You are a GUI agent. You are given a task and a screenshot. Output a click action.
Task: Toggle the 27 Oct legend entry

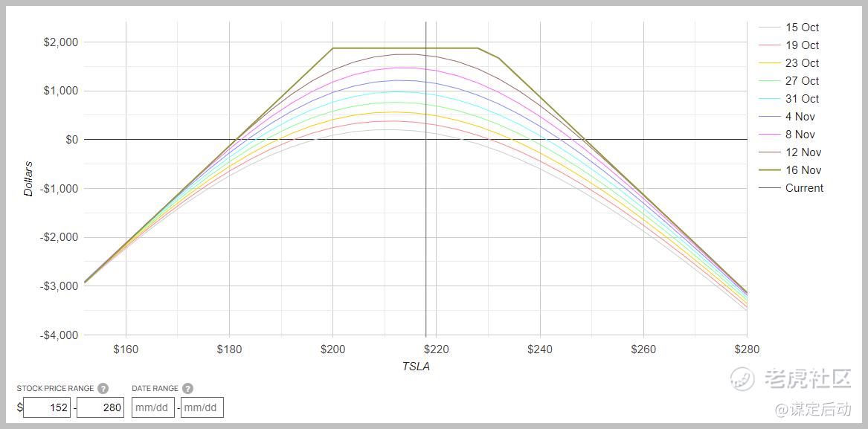[x=789, y=81]
